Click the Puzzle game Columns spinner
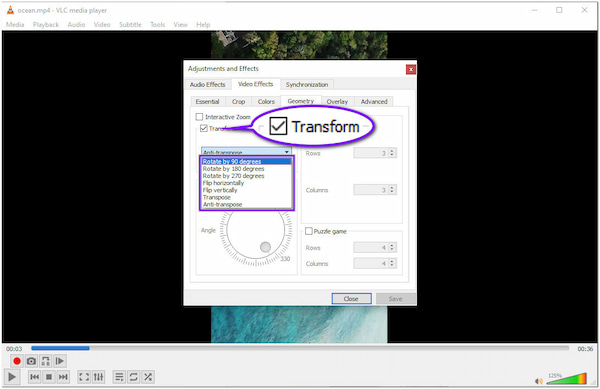The height and width of the screenshot is (389, 600). coord(375,264)
